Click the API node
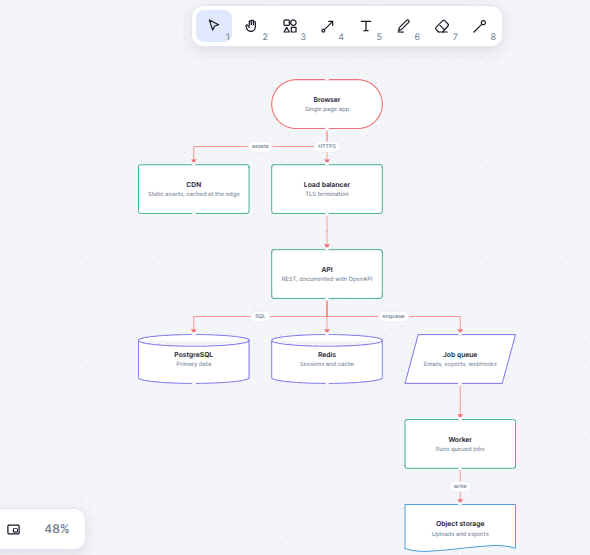590x555 pixels. [327, 274]
